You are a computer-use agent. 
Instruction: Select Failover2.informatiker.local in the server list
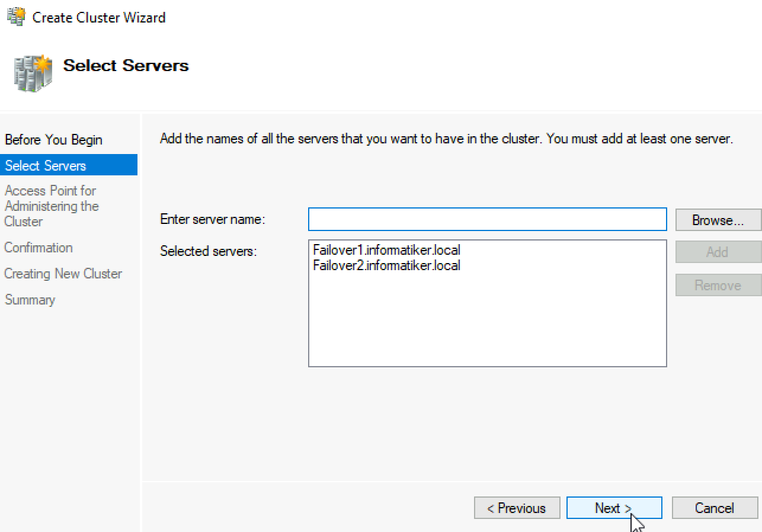(386, 265)
